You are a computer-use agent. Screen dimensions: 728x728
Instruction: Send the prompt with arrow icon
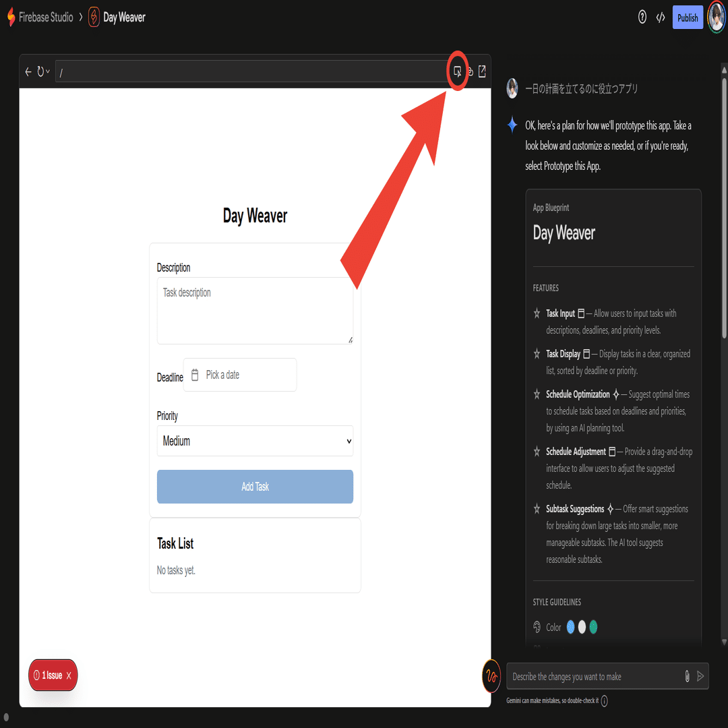tap(700, 677)
